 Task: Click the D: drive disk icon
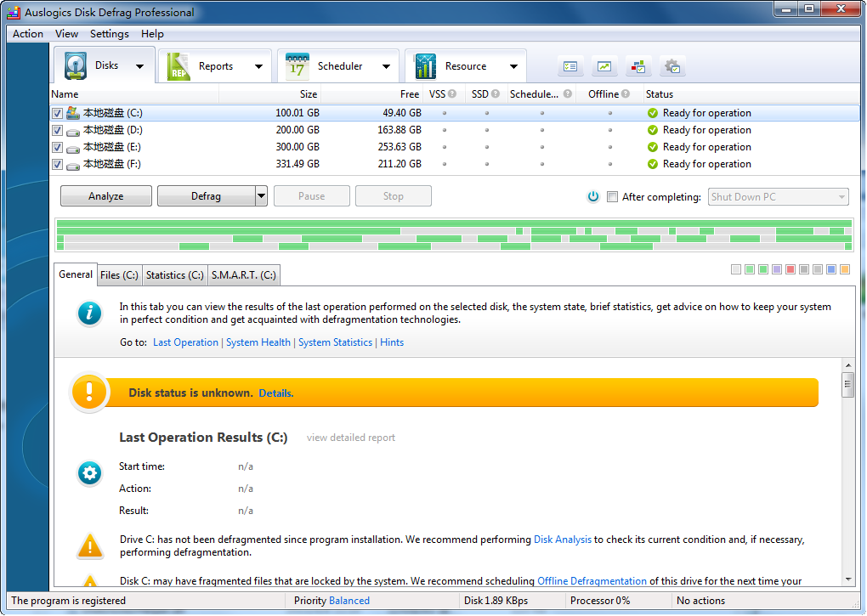[73, 132]
